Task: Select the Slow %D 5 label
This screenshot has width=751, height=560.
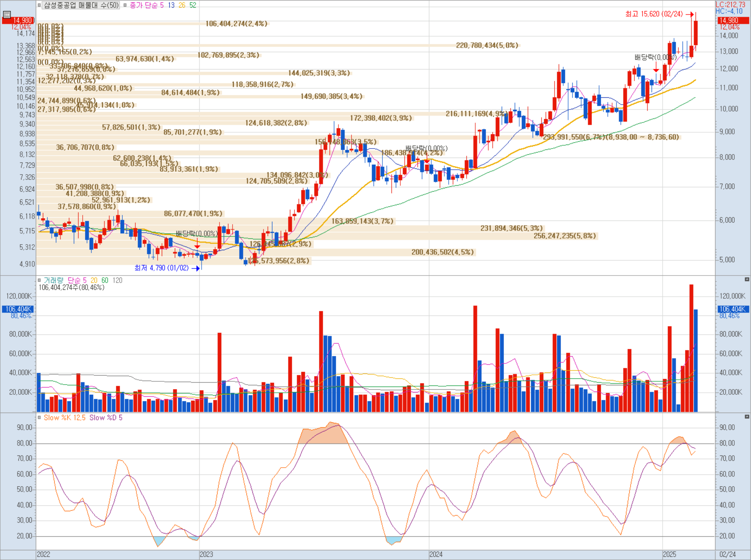Action: click(106, 418)
